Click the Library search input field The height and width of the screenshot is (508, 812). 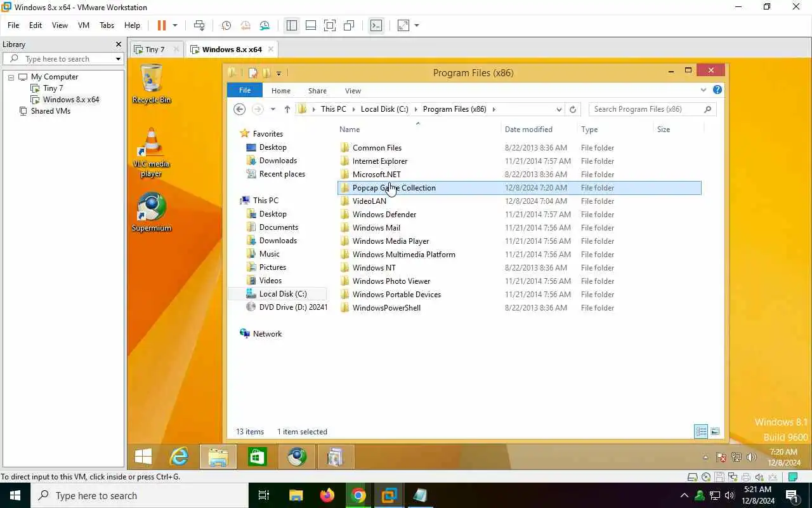pyautogui.click(x=63, y=59)
